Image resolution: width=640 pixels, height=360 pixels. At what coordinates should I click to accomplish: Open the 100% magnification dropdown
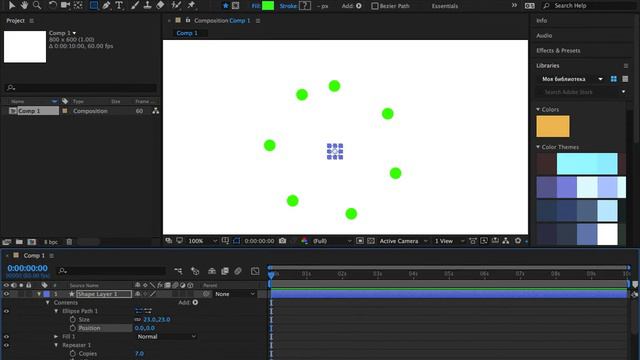pyautogui.click(x=202, y=241)
